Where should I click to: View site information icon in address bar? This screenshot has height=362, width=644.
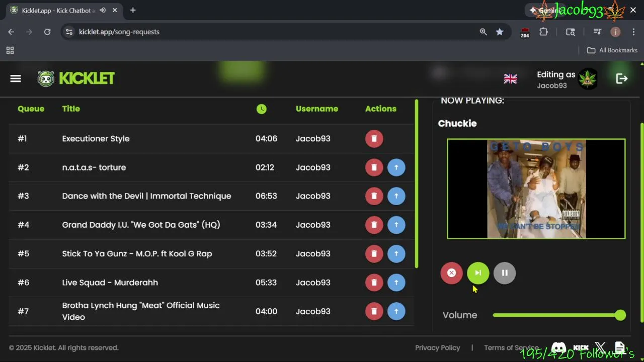pyautogui.click(x=69, y=32)
